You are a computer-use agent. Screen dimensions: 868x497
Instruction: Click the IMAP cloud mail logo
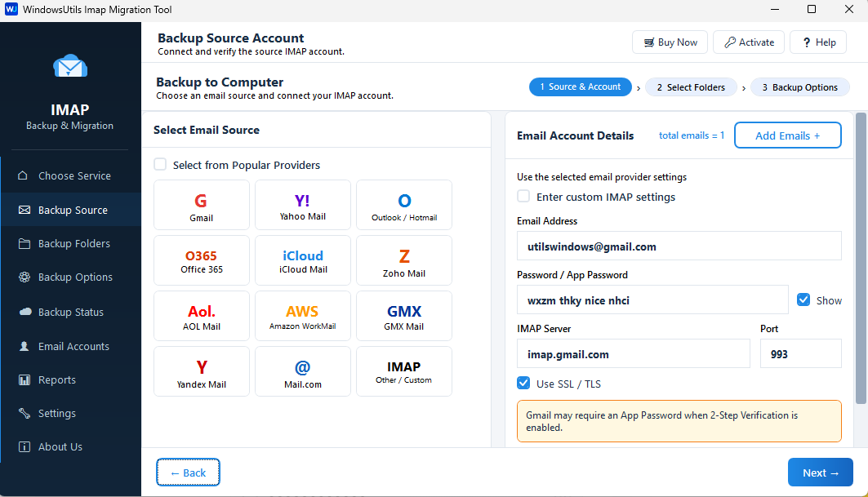coord(70,66)
